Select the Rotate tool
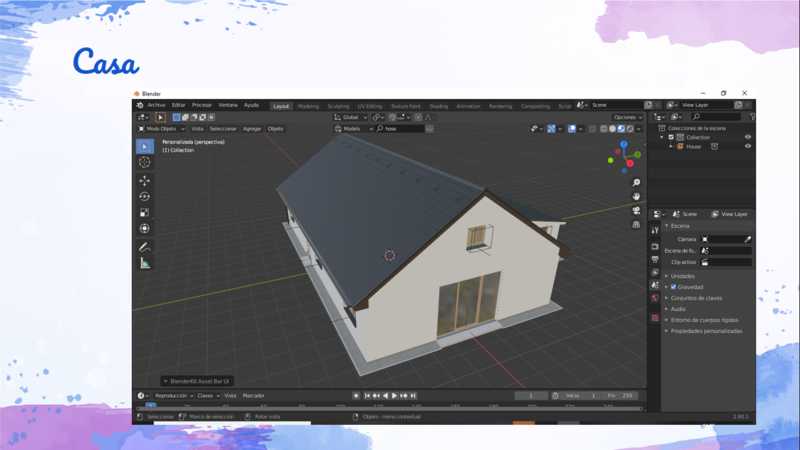Image resolution: width=800 pixels, height=450 pixels. pyautogui.click(x=145, y=197)
